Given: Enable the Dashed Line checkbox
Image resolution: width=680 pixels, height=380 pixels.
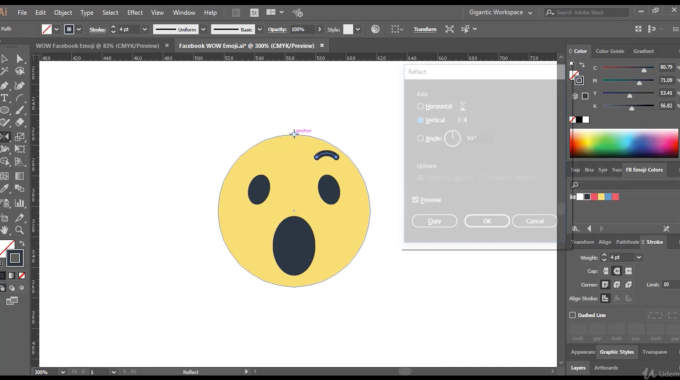Looking at the screenshot, I should [x=572, y=315].
